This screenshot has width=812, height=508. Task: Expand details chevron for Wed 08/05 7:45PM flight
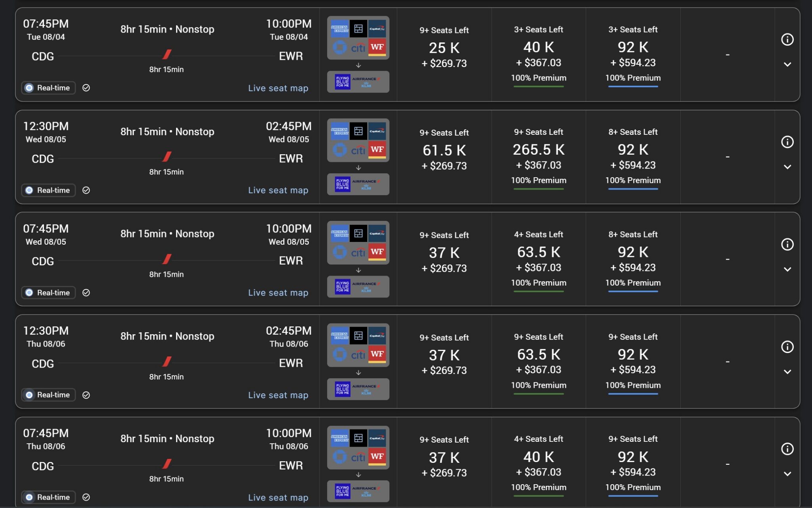point(787,269)
